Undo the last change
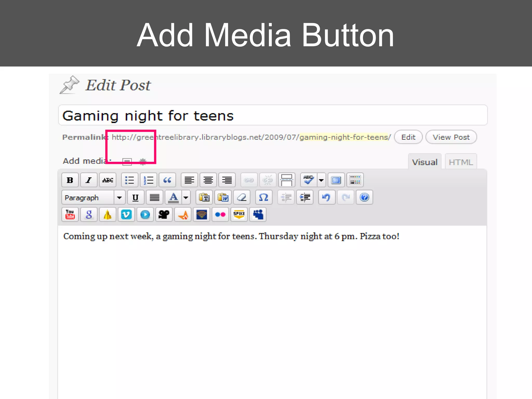The width and height of the screenshot is (532, 399). click(327, 198)
